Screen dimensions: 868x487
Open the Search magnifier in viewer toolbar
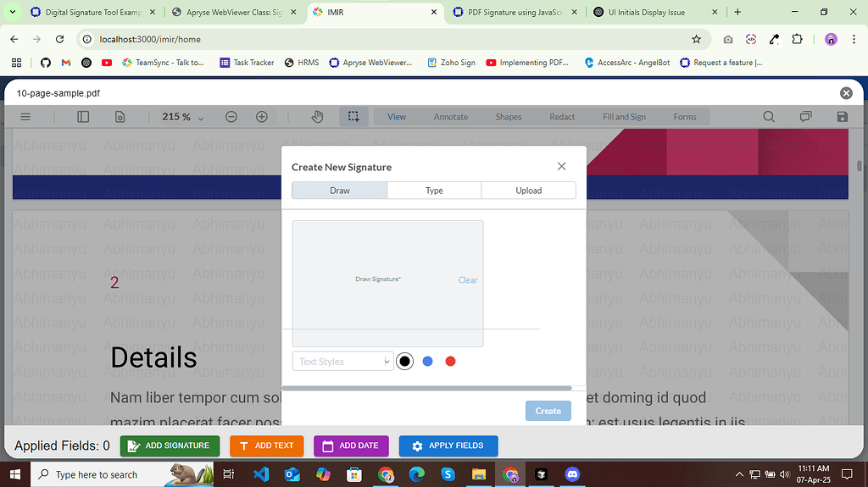pos(769,117)
